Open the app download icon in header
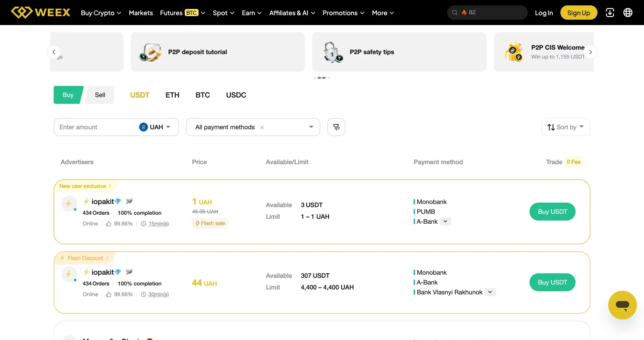This screenshot has width=644, height=340. coord(610,13)
